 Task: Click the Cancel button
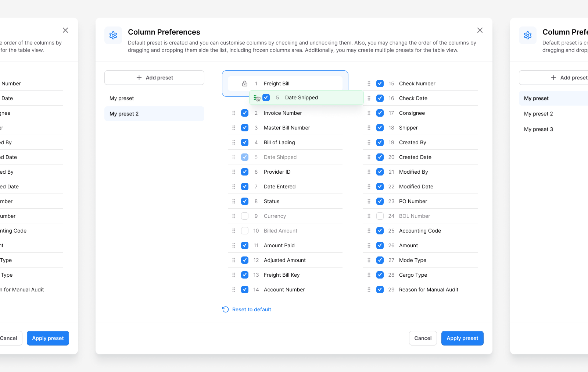(x=423, y=338)
